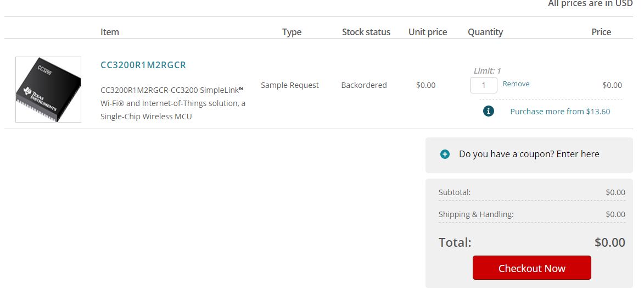Open the CC3200R1M2RGCR product link
Image resolution: width=644 pixels, height=288 pixels.
(143, 65)
